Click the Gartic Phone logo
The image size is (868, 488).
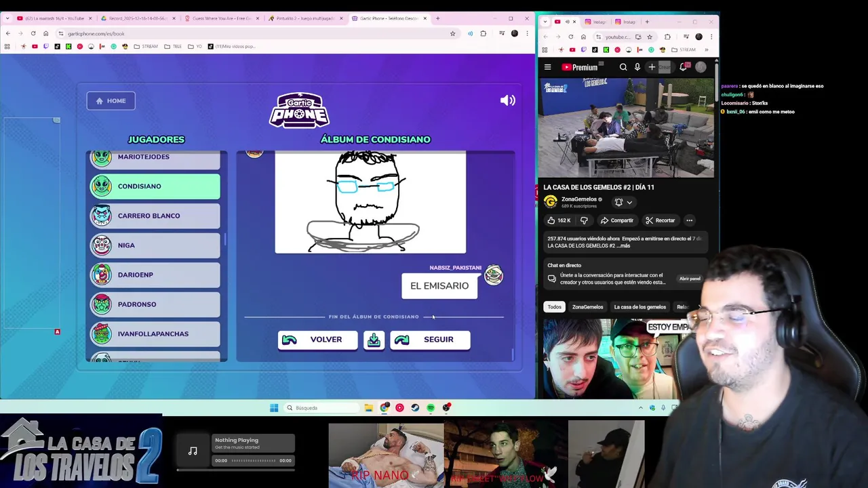coord(299,110)
